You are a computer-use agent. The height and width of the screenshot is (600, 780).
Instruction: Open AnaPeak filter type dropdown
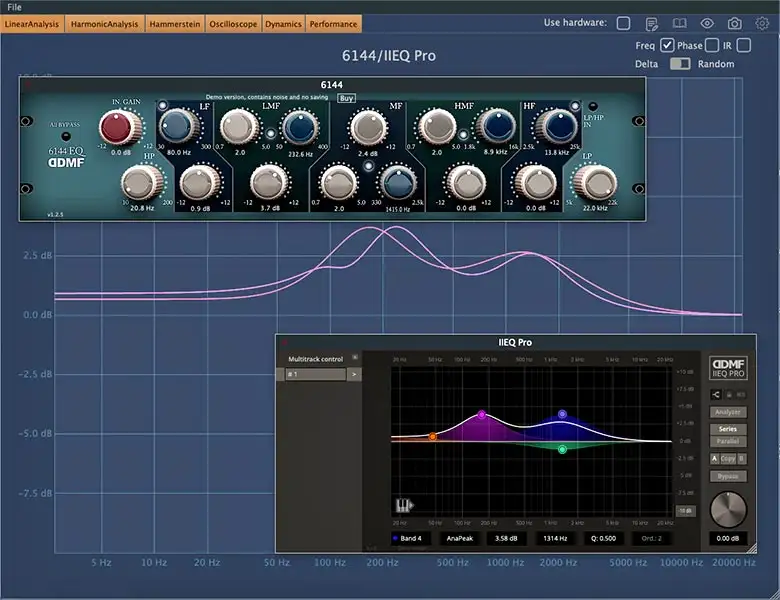(x=460, y=538)
